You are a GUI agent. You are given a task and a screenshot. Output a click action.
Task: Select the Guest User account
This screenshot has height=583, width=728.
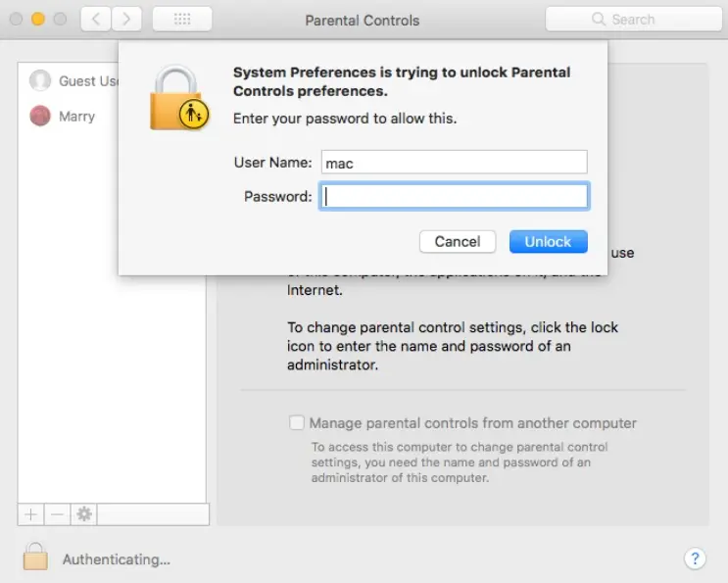click(x=88, y=80)
